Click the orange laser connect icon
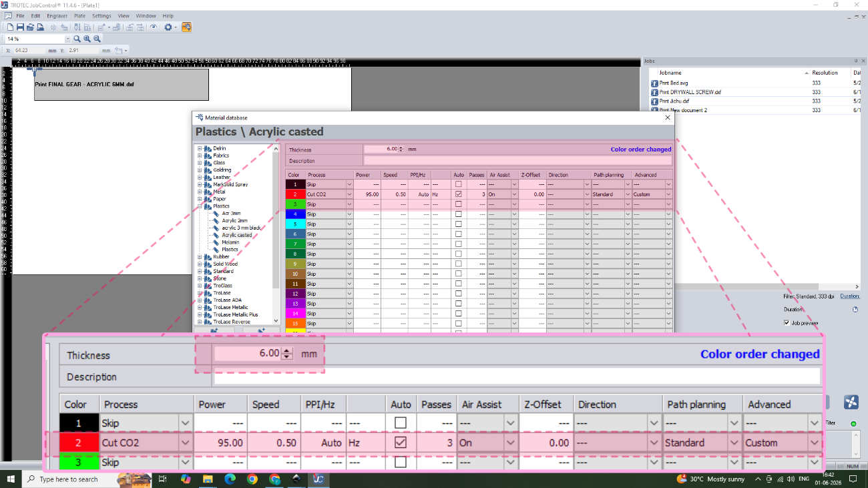 [x=186, y=27]
